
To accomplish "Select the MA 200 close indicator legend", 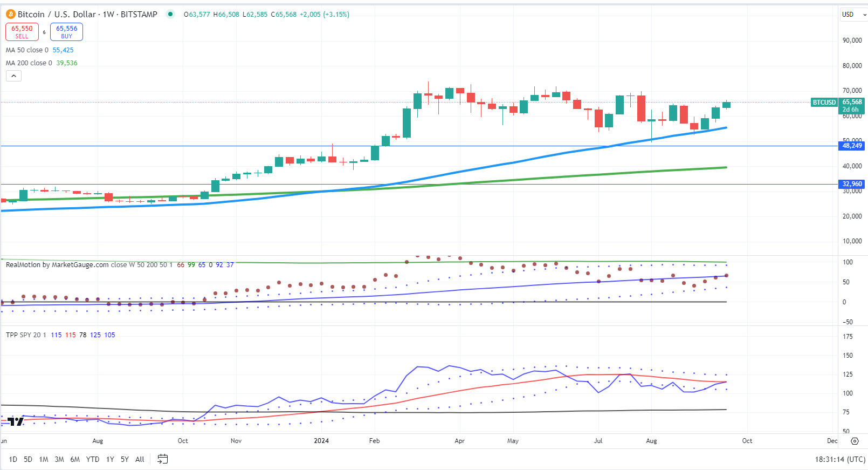I will click(x=29, y=63).
